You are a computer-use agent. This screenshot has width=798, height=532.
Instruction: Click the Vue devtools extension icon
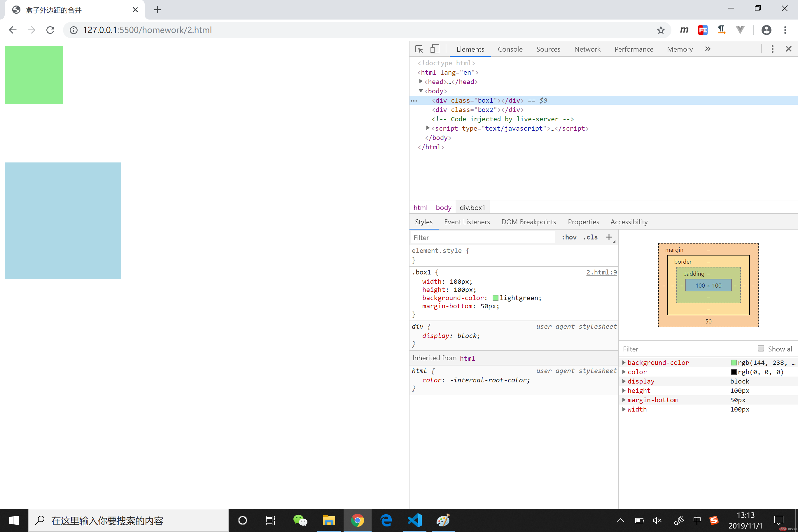pyautogui.click(x=740, y=30)
